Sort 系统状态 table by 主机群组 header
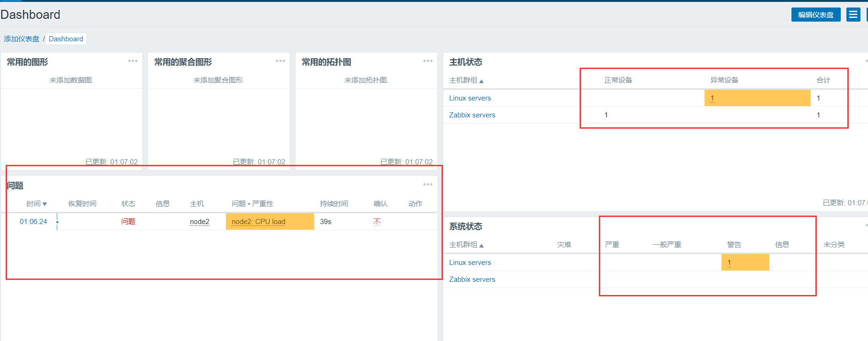Viewport: 868px width, 341px height. 466,245
